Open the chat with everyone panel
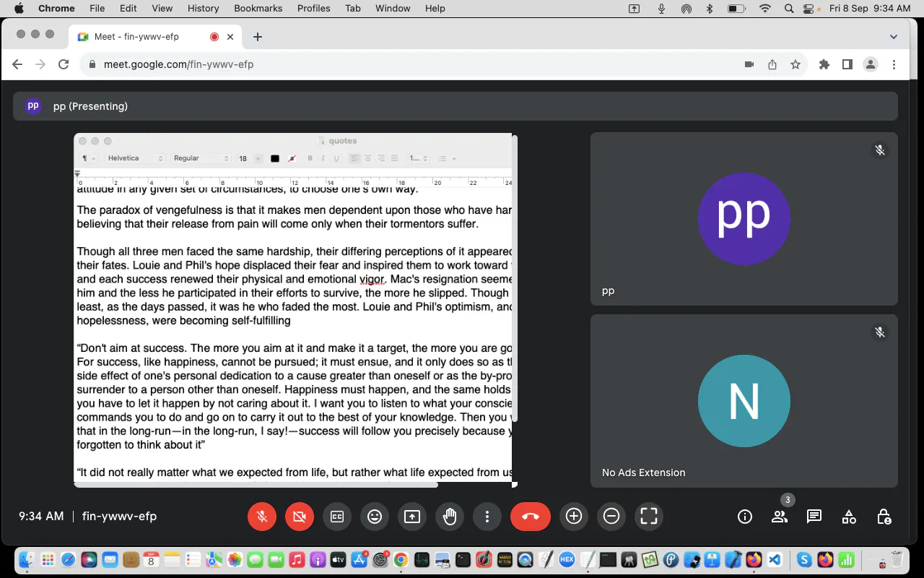Viewport: 924px width, 578px height. click(x=814, y=517)
